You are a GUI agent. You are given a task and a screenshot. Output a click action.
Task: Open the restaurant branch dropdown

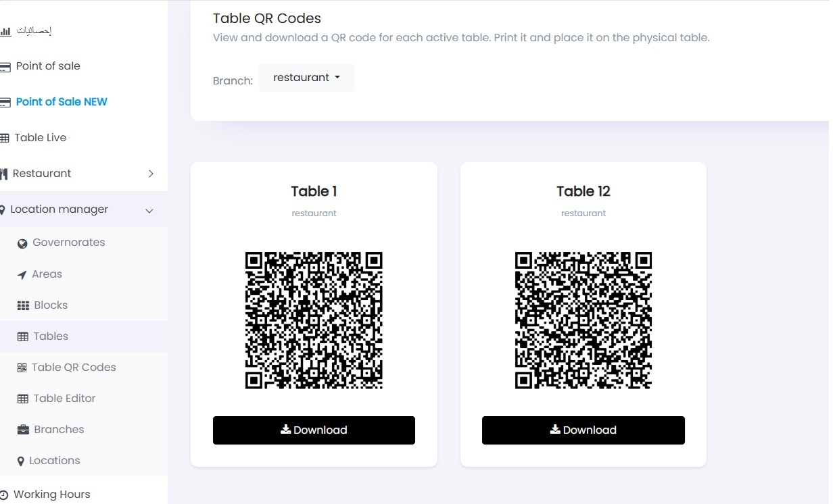[306, 78]
